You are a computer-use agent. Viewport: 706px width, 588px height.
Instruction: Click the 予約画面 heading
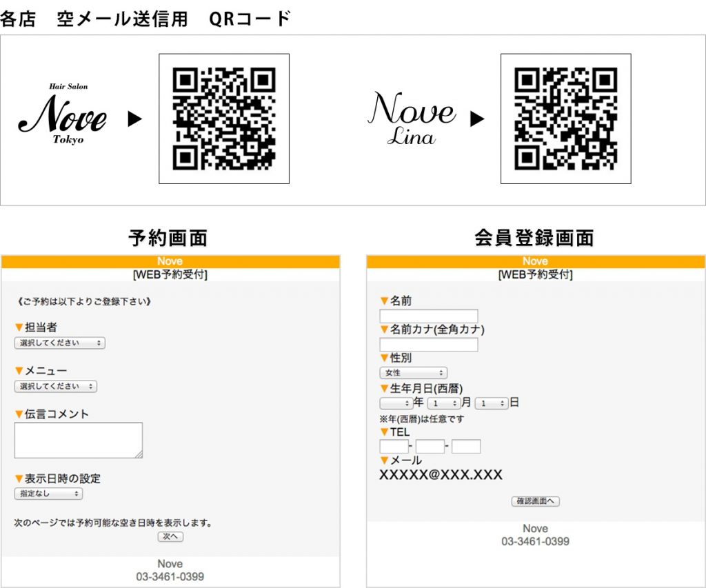pos(168,238)
